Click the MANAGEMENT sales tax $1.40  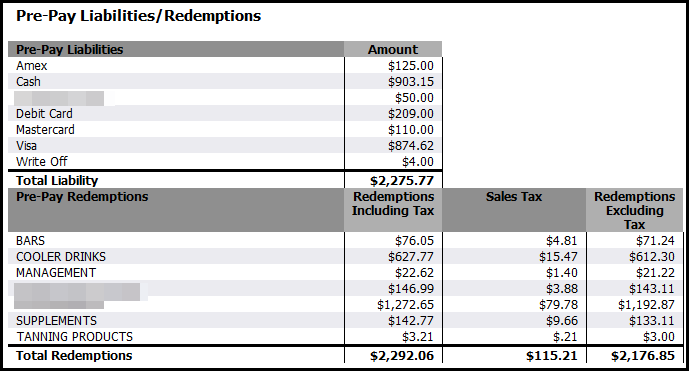562,273
